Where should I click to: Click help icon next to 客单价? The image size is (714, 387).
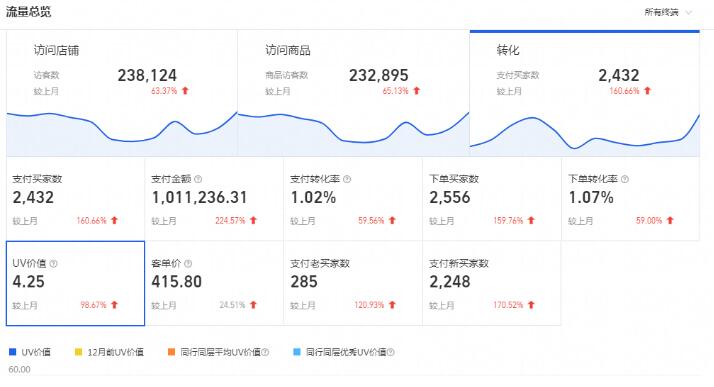(188, 264)
